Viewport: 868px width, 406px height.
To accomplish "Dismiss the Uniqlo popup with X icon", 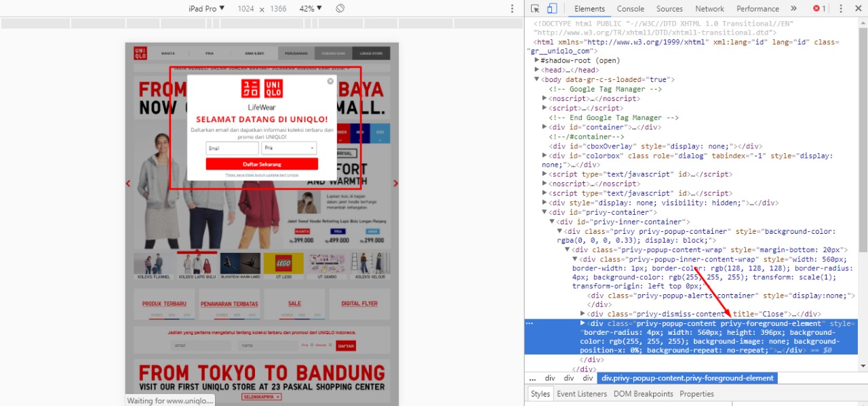I will pos(330,81).
